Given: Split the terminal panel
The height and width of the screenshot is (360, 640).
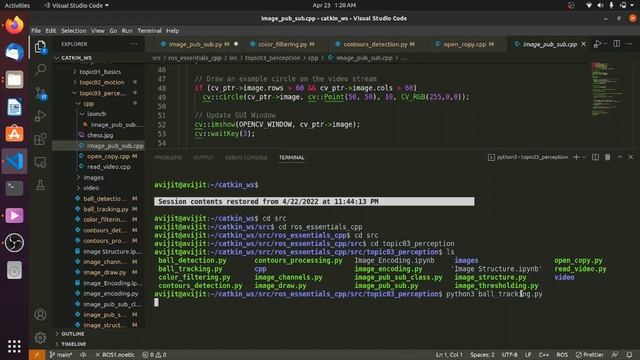Looking at the screenshot, I should coord(596,157).
